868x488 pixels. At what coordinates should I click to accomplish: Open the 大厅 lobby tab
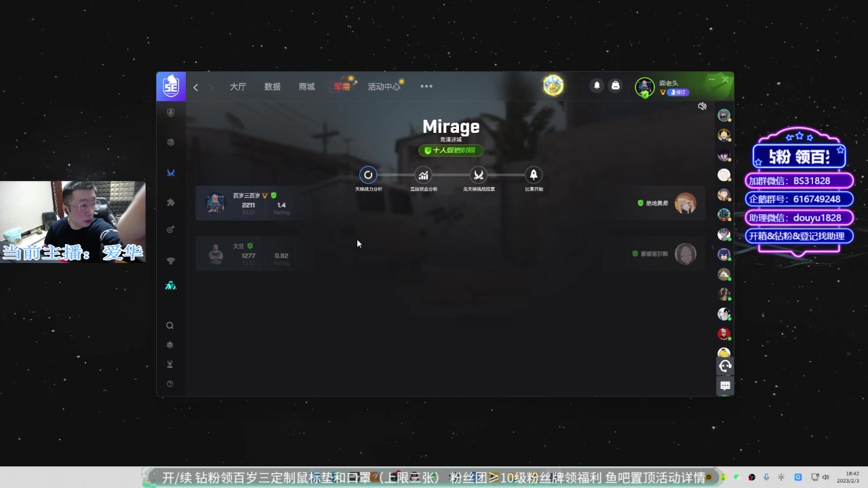click(x=237, y=87)
